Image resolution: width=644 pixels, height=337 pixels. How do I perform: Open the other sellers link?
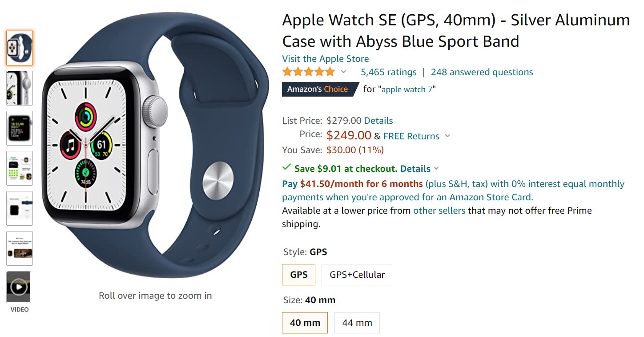tap(439, 211)
